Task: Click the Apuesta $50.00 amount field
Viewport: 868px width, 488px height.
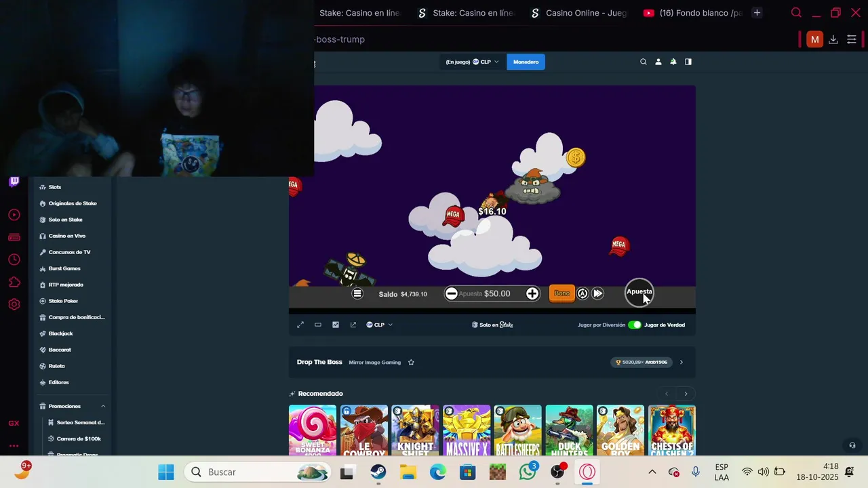Action: (492, 293)
